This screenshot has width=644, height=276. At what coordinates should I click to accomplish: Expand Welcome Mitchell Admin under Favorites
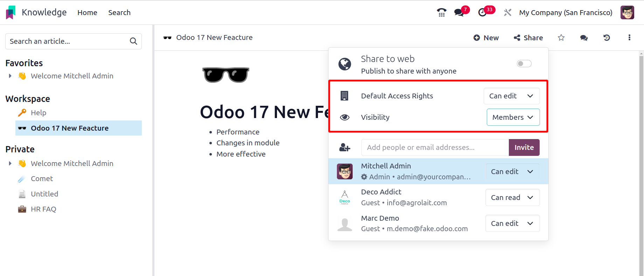(x=10, y=76)
